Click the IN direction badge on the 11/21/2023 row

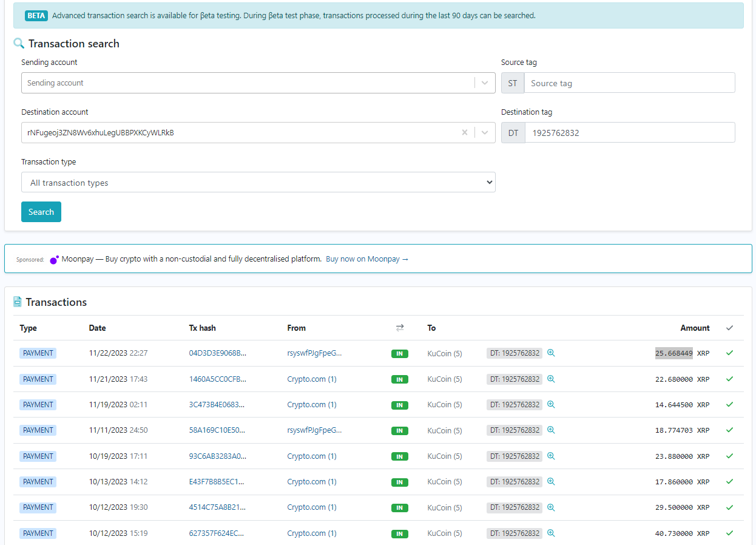[399, 379]
